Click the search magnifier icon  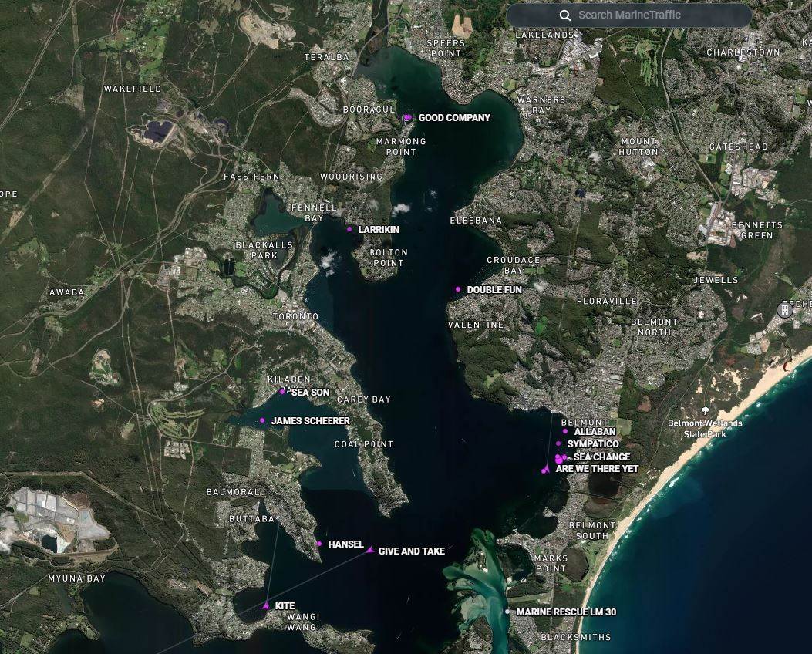point(565,15)
